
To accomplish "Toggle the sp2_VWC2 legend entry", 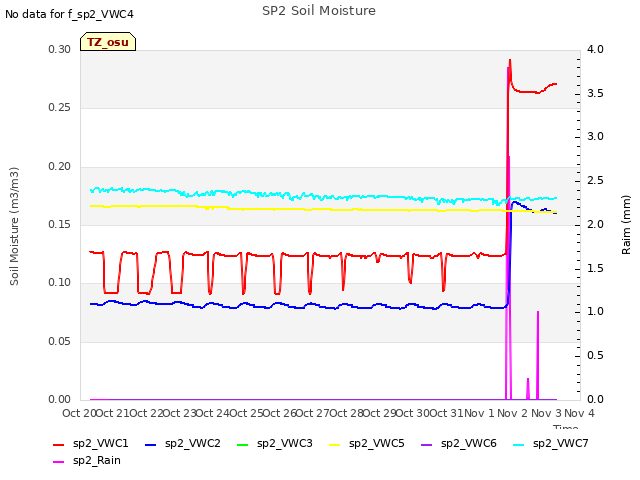I will (183, 443).
